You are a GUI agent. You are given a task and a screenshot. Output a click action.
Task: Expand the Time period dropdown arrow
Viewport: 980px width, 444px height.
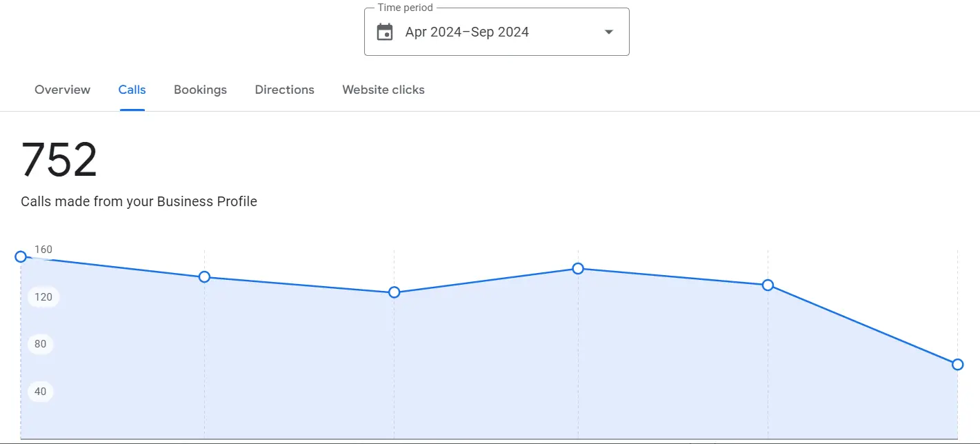pyautogui.click(x=608, y=32)
